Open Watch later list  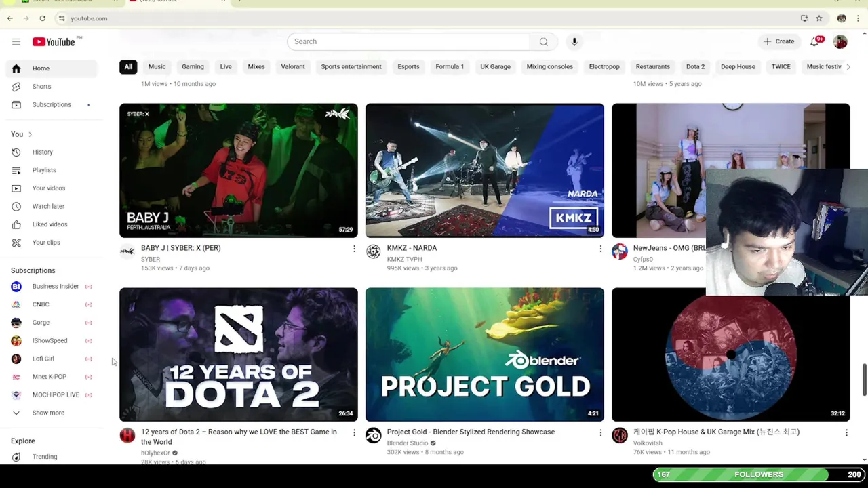point(51,206)
